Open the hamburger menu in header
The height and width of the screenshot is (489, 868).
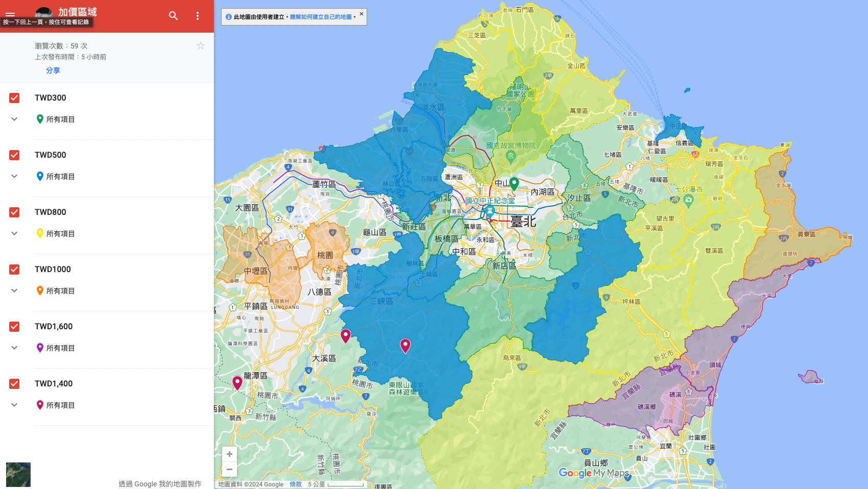tap(10, 15)
